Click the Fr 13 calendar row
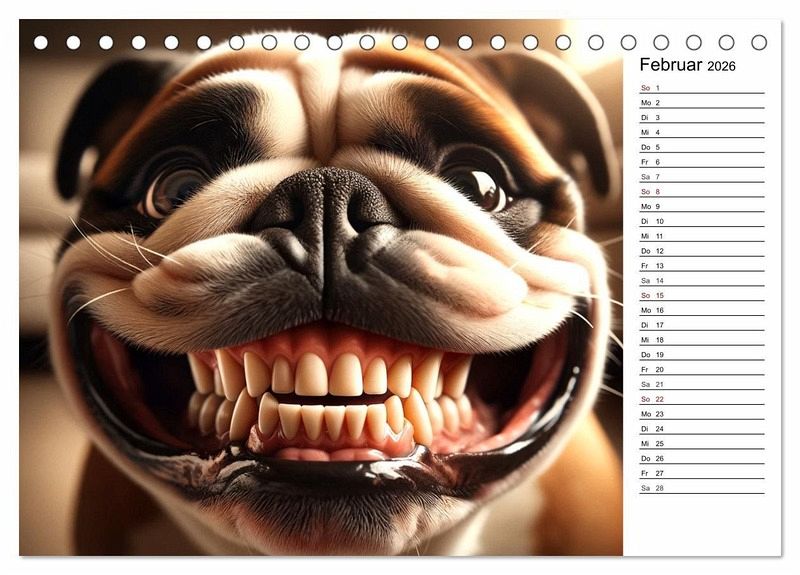The height and width of the screenshot is (575, 800). click(701, 266)
